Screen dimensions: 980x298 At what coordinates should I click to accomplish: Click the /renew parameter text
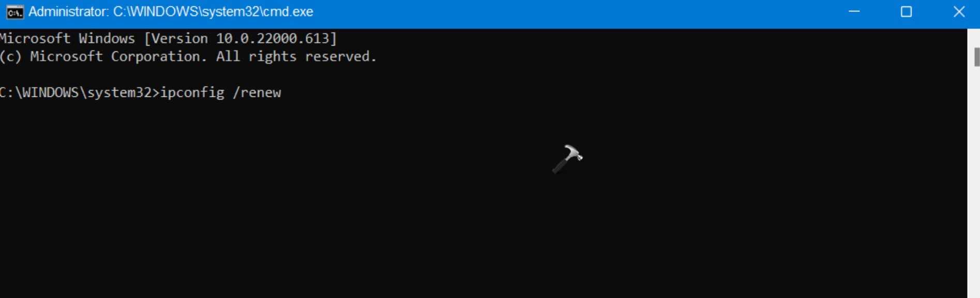[x=257, y=93]
